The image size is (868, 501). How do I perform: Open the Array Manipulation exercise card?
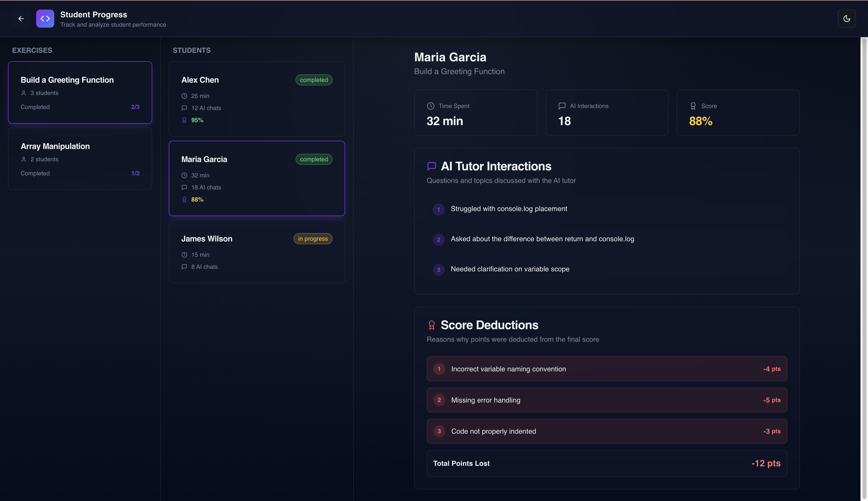tap(80, 159)
